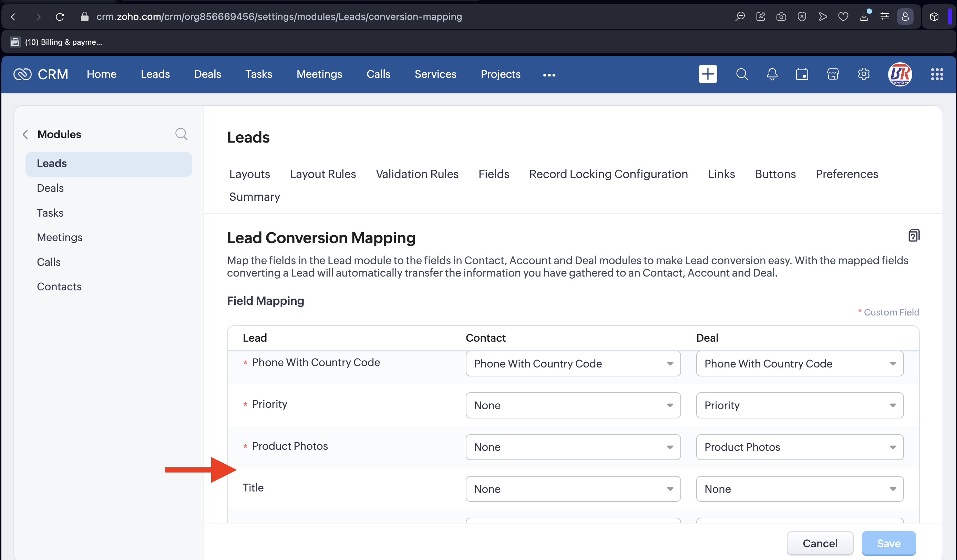The image size is (957, 560).
Task: Open Phone With Country Code Contact dropdown
Action: pos(573,363)
